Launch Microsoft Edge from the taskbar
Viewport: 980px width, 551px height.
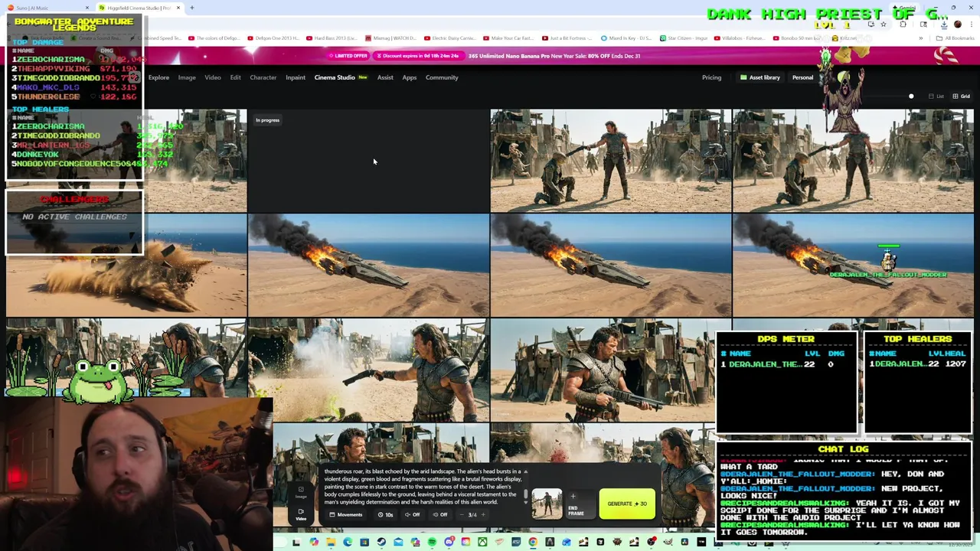click(348, 542)
